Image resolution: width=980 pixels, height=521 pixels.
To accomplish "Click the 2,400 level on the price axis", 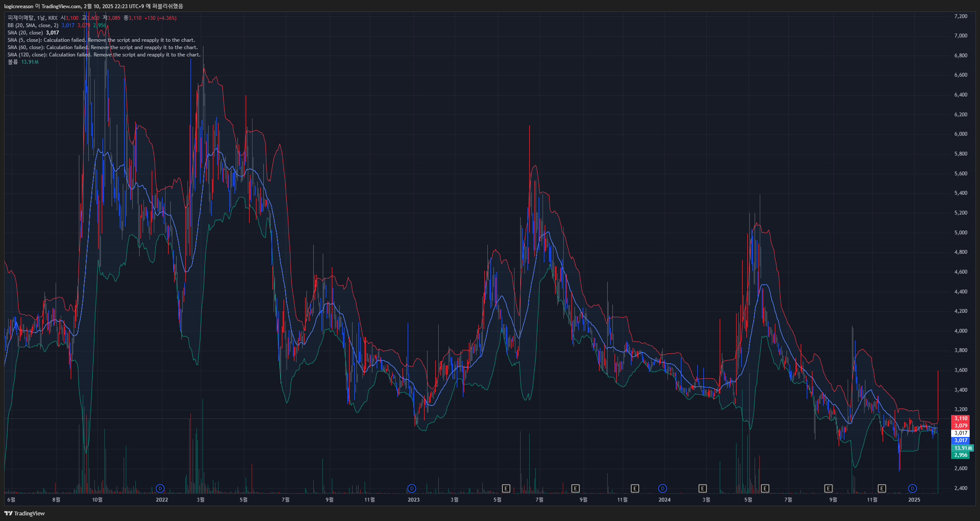I will (961, 488).
